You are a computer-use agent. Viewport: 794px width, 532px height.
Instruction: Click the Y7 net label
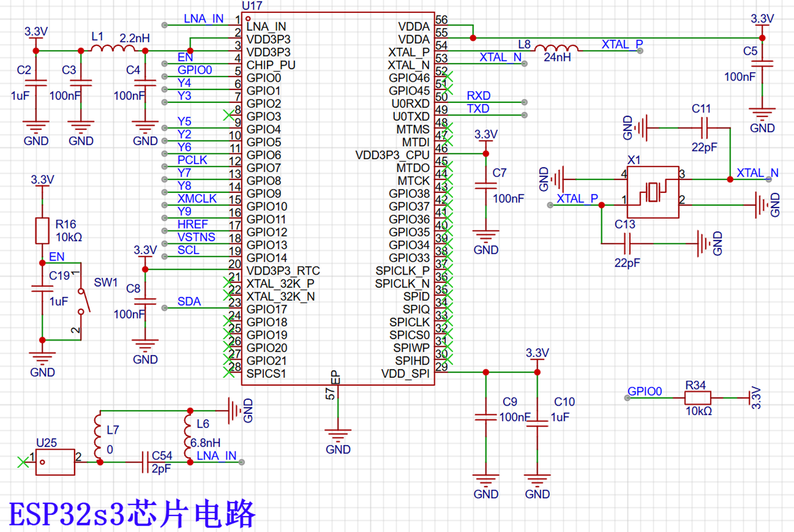(x=184, y=173)
